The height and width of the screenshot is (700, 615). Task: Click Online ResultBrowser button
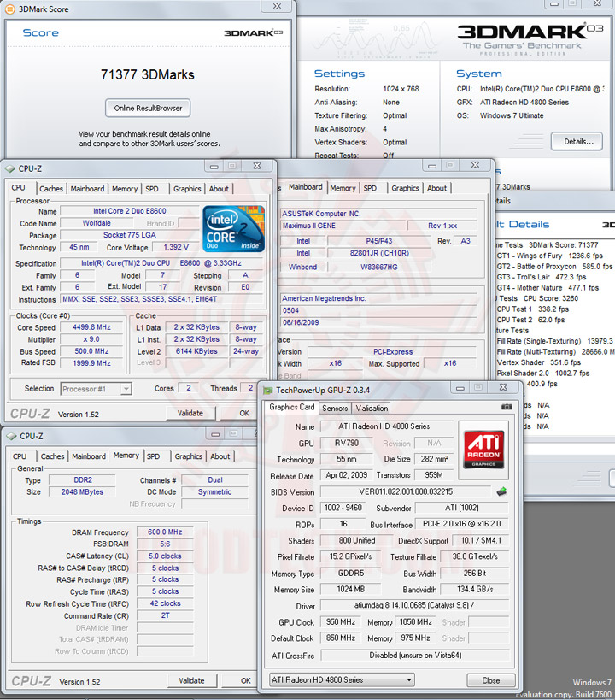pos(148,108)
